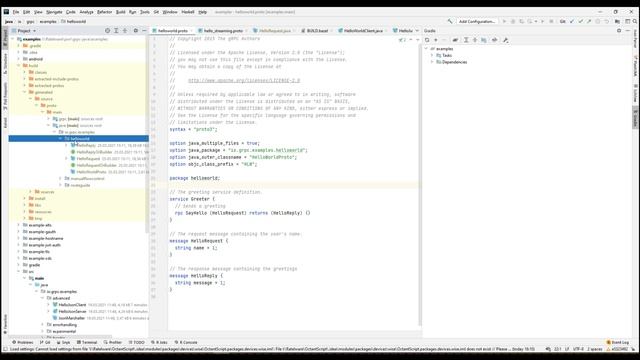
Task: Open the Apache license URL link
Action: (x=244, y=80)
